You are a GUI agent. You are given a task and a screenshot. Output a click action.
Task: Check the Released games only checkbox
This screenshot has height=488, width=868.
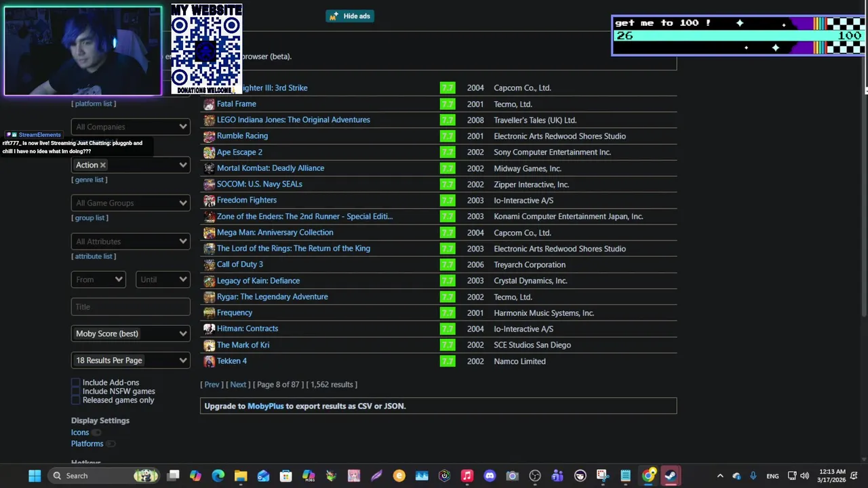76,401
